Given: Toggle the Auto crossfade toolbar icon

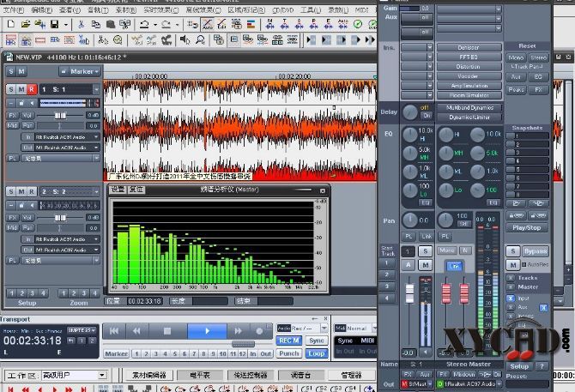Looking at the screenshot, I should click(208, 25).
